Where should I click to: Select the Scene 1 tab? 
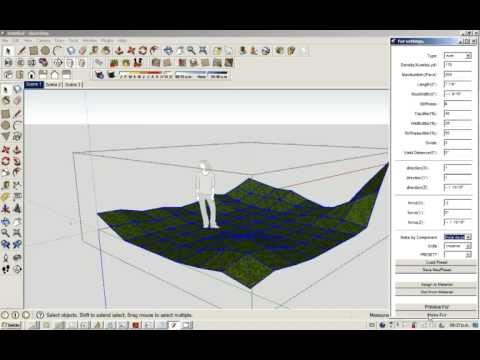click(x=34, y=85)
